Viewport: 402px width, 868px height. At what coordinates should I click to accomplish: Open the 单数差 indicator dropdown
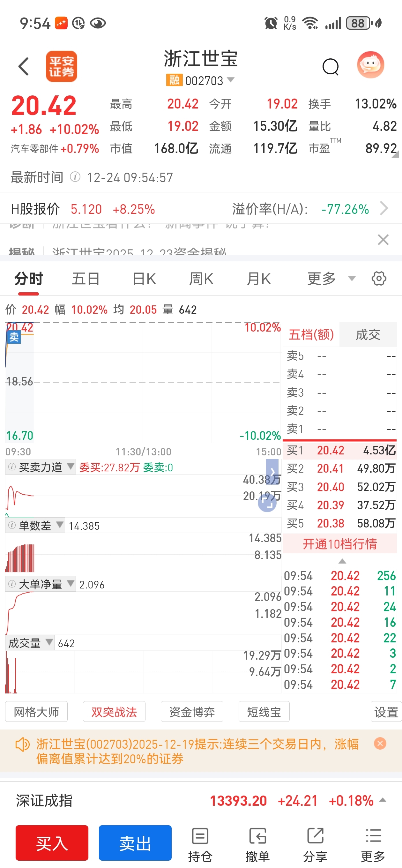pyautogui.click(x=35, y=525)
